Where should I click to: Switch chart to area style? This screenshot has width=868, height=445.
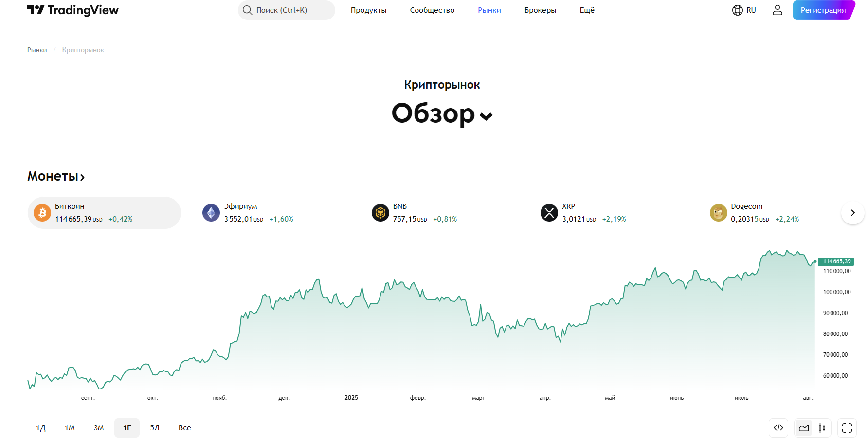tap(804, 428)
